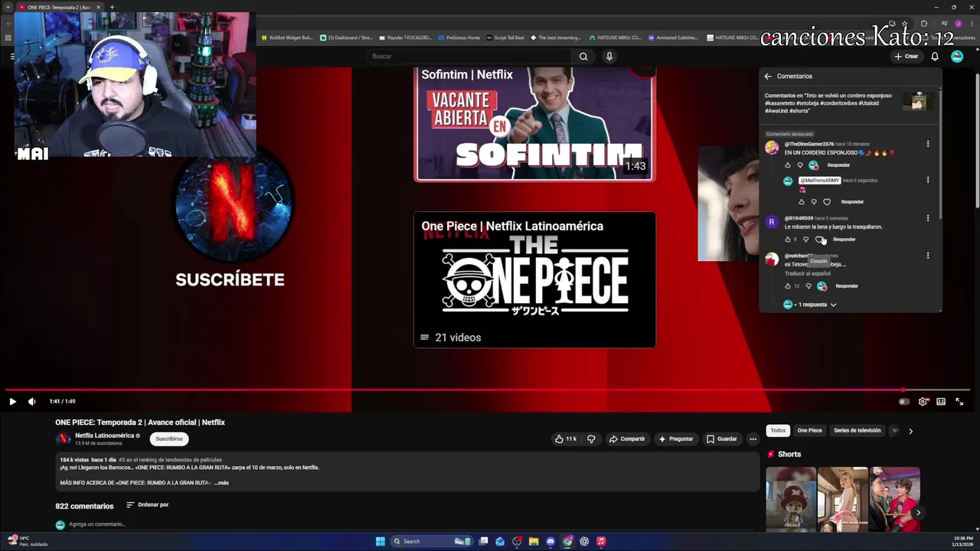The height and width of the screenshot is (551, 980).
Task: Like the comment with 12 likes
Action: click(x=788, y=286)
